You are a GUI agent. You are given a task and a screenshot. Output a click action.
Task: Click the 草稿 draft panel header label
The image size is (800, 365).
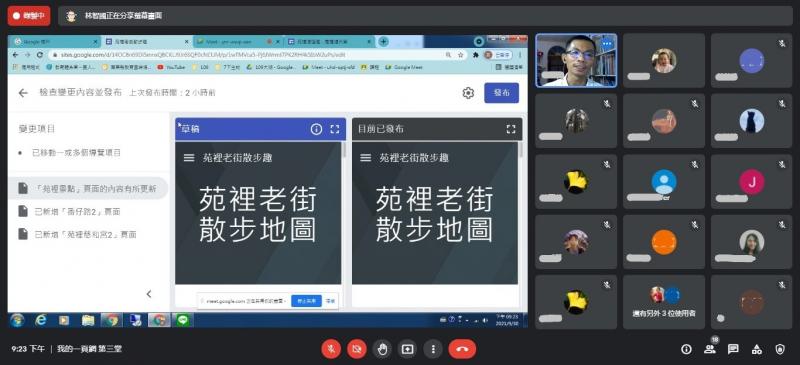(190, 129)
